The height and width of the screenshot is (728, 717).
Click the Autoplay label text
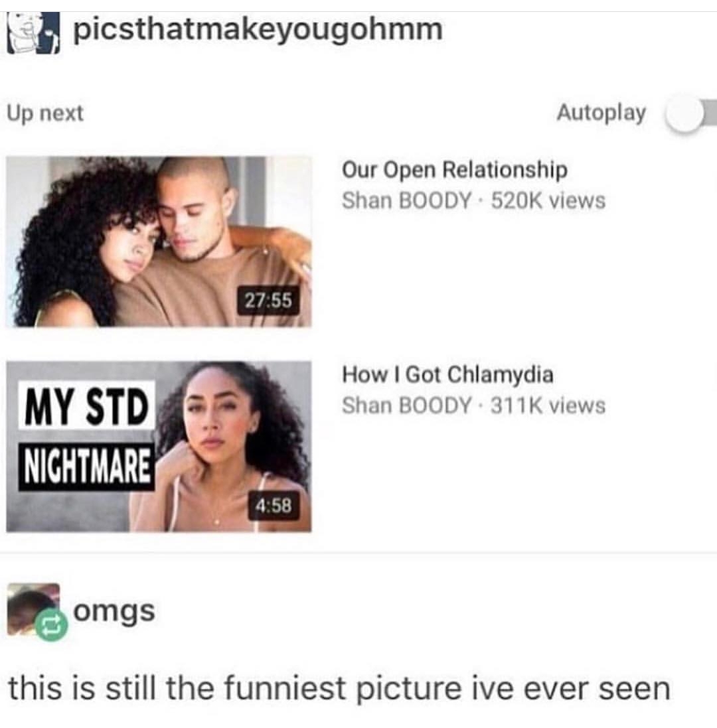tap(601, 113)
